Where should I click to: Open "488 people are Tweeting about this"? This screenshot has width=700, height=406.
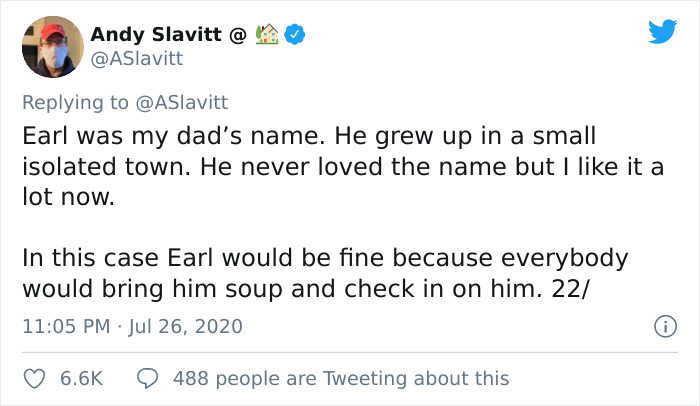point(340,378)
